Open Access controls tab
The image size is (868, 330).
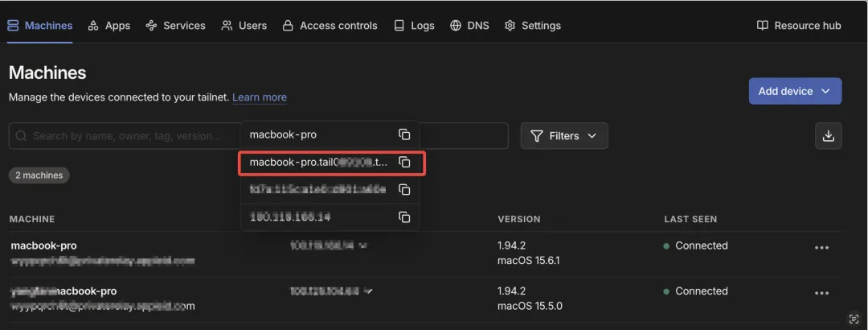point(330,26)
